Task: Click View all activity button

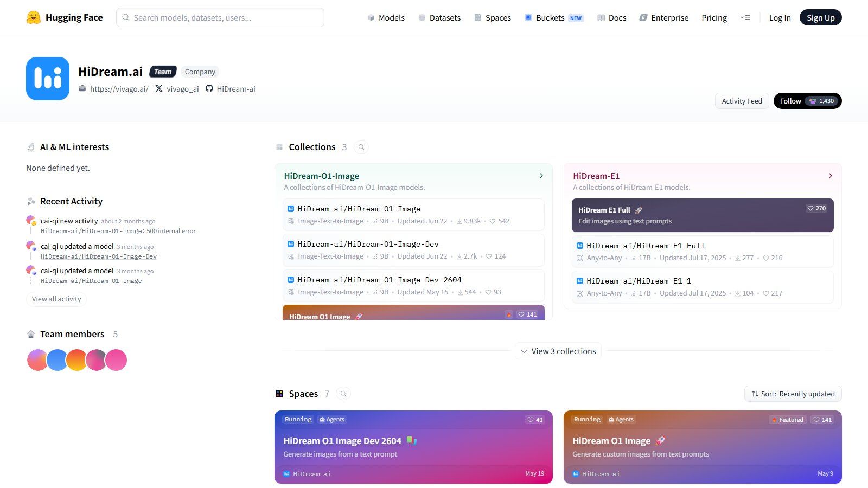Action: coord(56,299)
